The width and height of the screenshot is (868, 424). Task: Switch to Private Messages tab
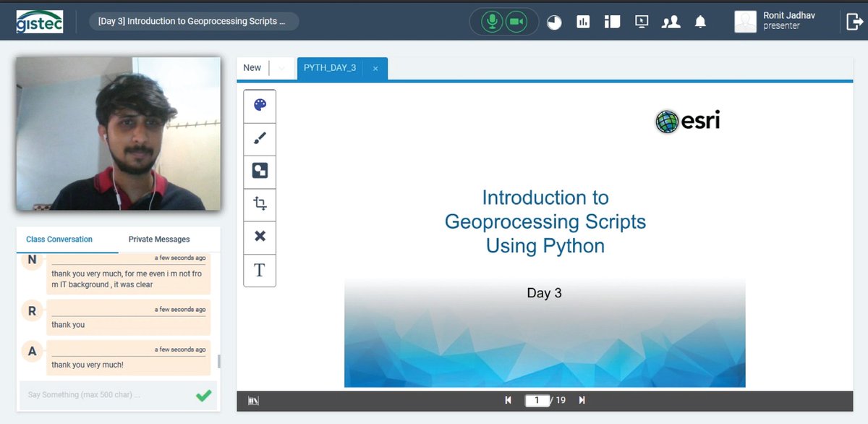(159, 239)
